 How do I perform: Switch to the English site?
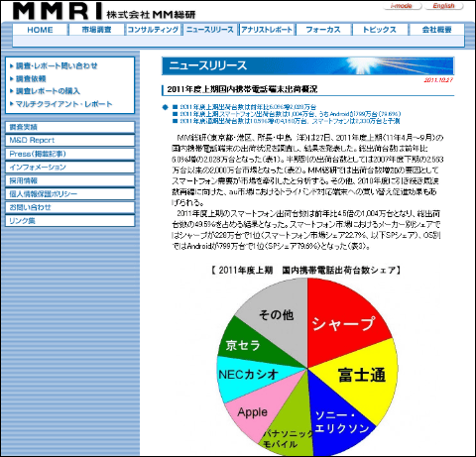tap(443, 6)
